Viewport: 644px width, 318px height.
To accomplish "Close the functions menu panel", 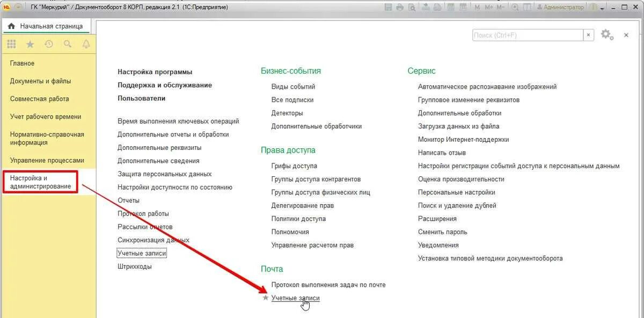I will pos(626,35).
